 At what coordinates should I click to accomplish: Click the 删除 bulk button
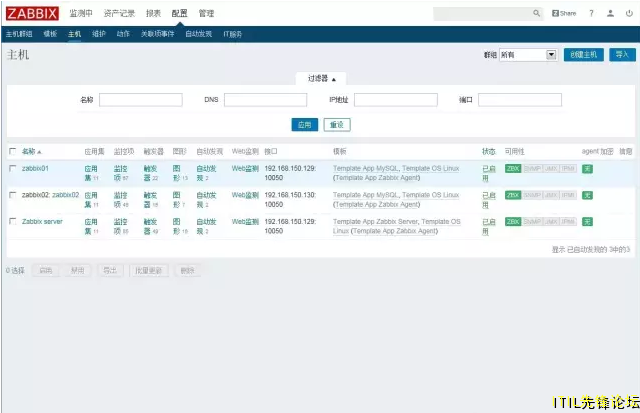(187, 271)
